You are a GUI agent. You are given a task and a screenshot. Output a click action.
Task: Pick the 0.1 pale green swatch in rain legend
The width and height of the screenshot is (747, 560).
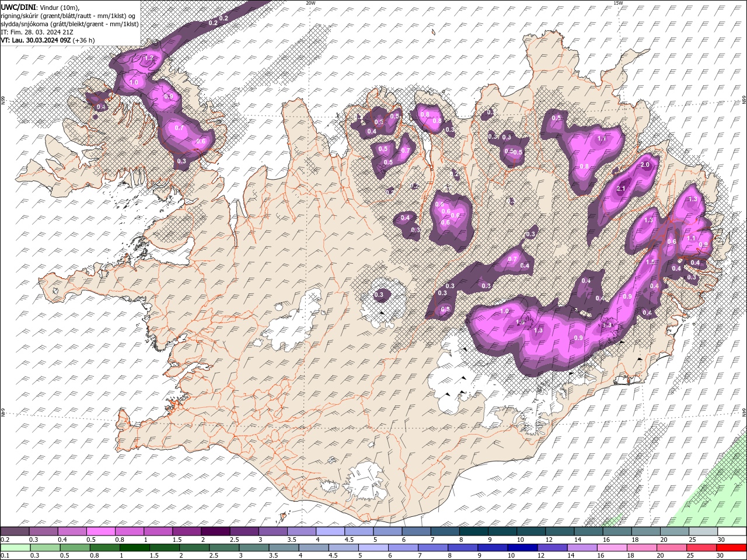[15, 548]
